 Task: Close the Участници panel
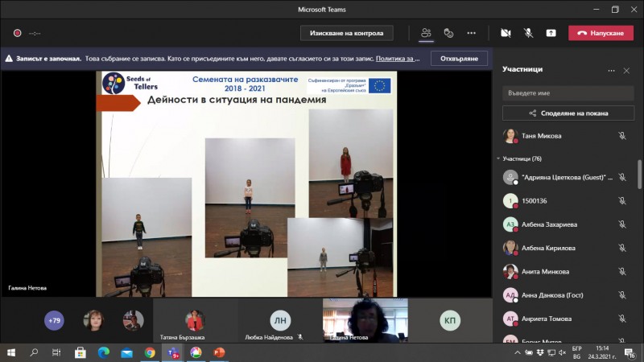[626, 71]
